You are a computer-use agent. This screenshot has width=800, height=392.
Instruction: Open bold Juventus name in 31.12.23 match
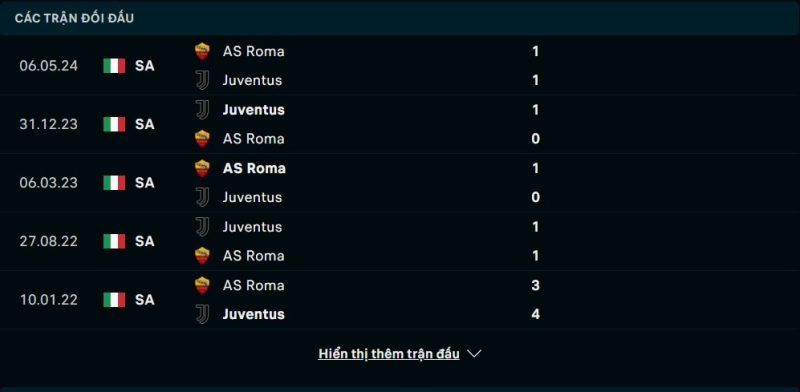coord(254,110)
